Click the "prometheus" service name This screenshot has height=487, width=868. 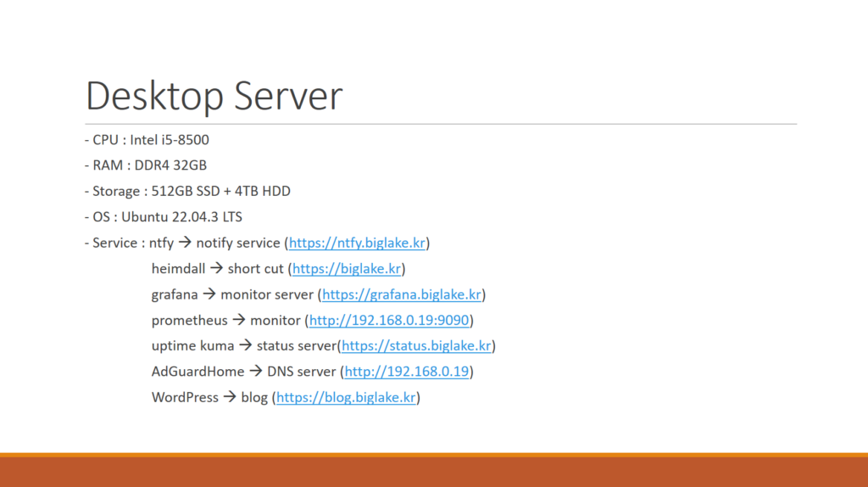pyautogui.click(x=189, y=321)
